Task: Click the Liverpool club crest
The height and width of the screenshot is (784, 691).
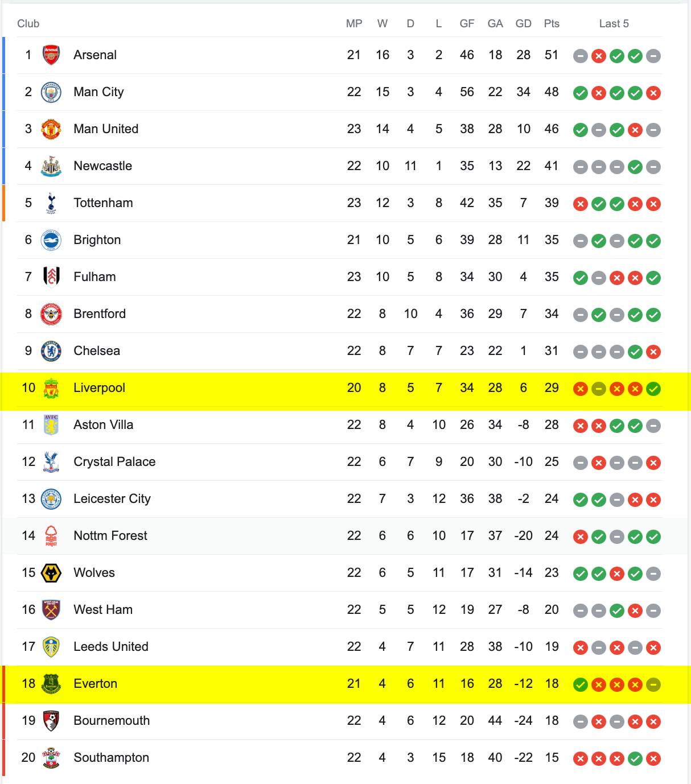Action: tap(51, 388)
